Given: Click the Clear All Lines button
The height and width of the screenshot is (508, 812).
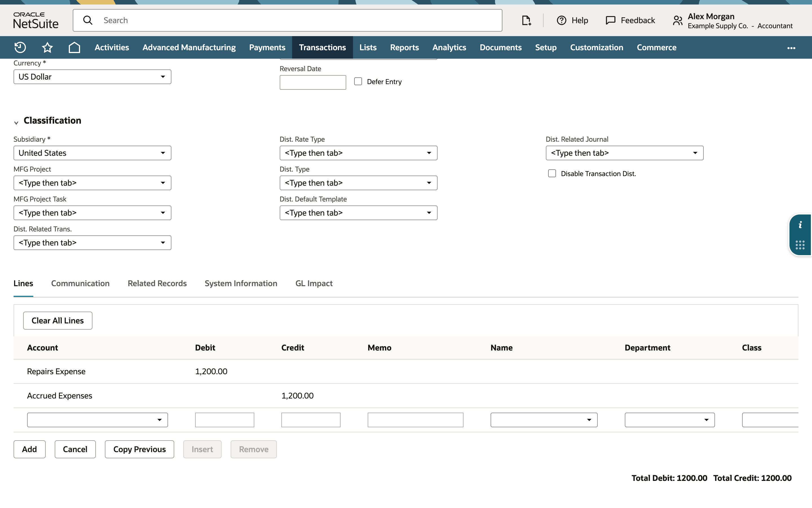Looking at the screenshot, I should 58,321.
